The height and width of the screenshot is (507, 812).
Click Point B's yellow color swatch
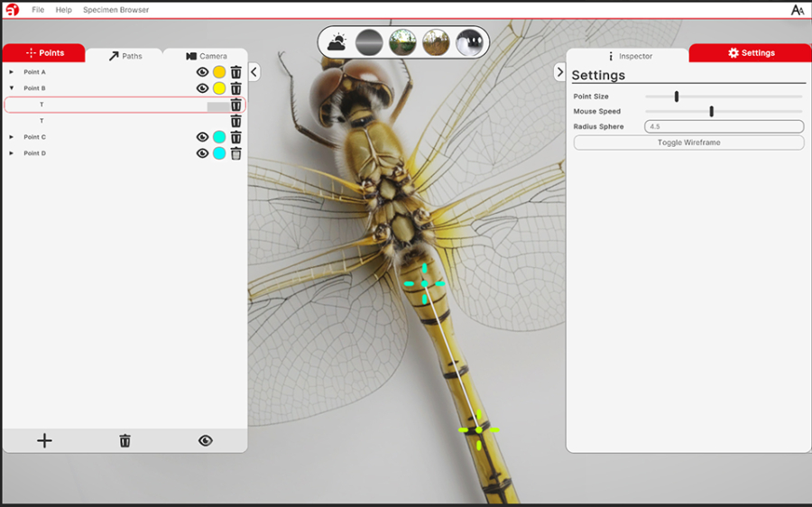219,88
